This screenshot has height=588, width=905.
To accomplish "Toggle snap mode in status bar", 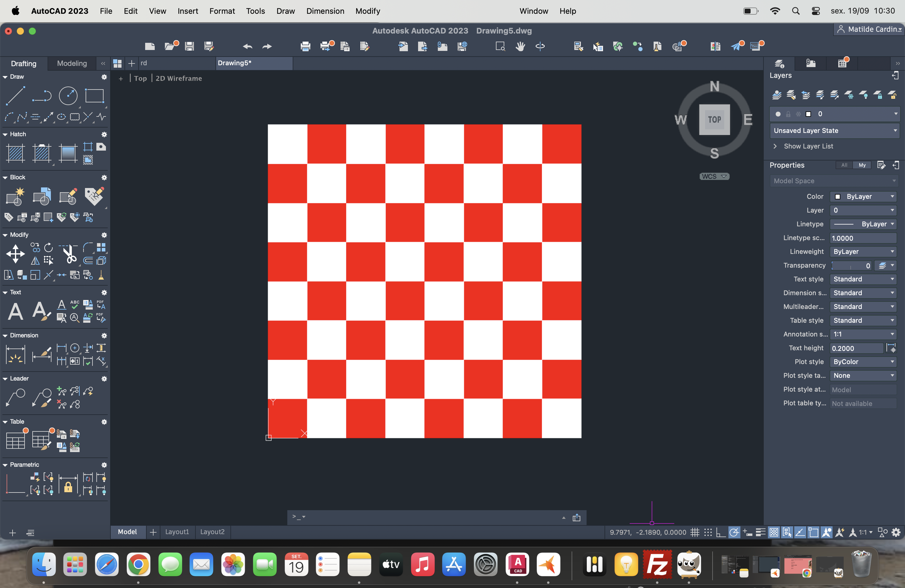I will 708,533.
